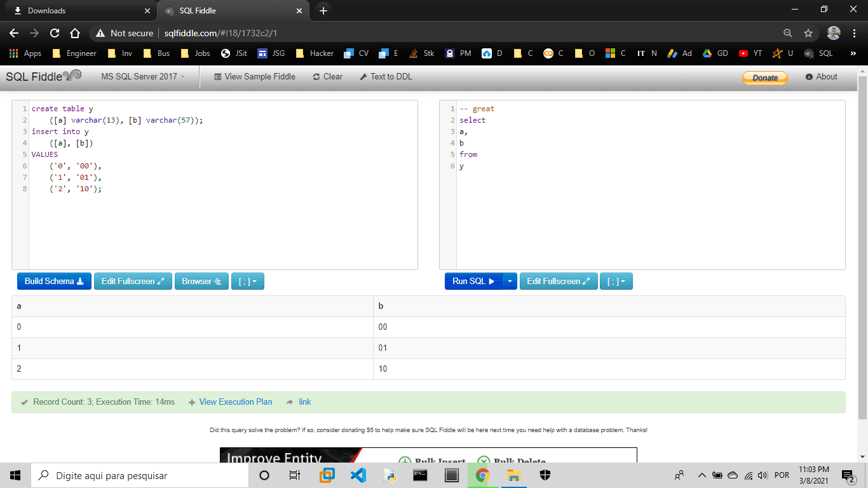The height and width of the screenshot is (488, 868).
Task: Click the fiddle share link
Action: pos(304,402)
